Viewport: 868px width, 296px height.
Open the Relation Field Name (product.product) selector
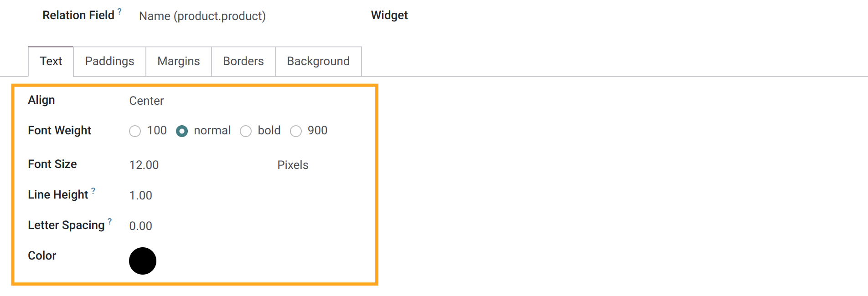click(246, 16)
